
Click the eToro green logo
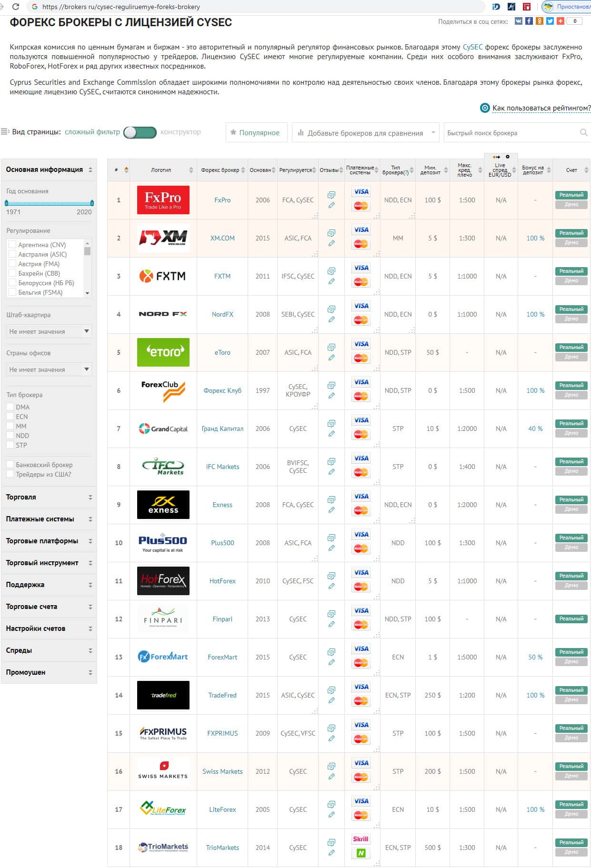163,352
